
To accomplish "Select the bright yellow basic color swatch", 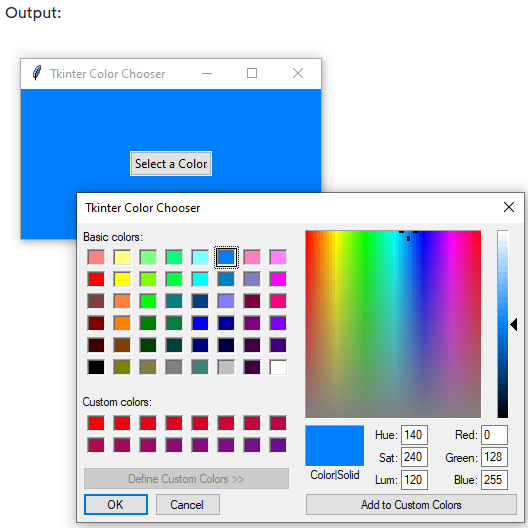I will click(x=122, y=279).
